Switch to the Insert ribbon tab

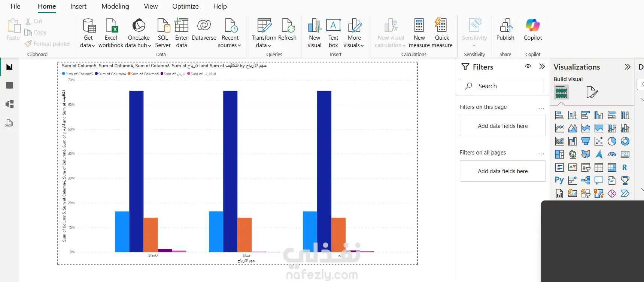78,6
